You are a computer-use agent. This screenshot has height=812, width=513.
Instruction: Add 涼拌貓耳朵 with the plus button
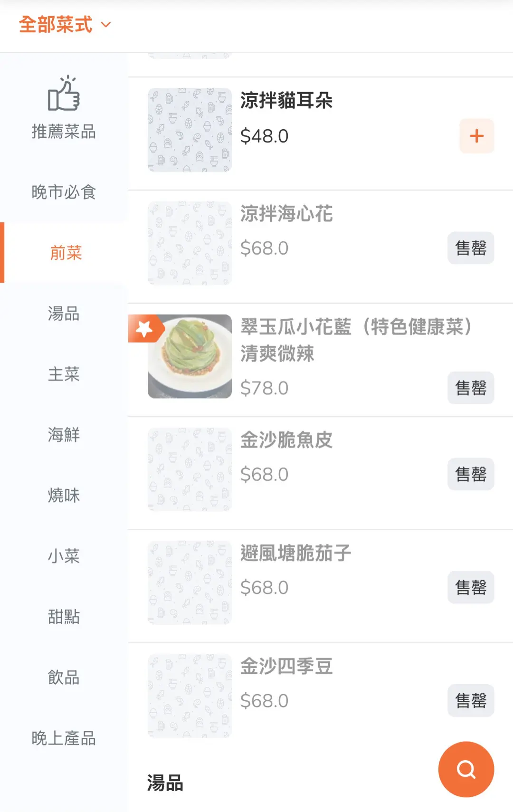[x=476, y=136]
